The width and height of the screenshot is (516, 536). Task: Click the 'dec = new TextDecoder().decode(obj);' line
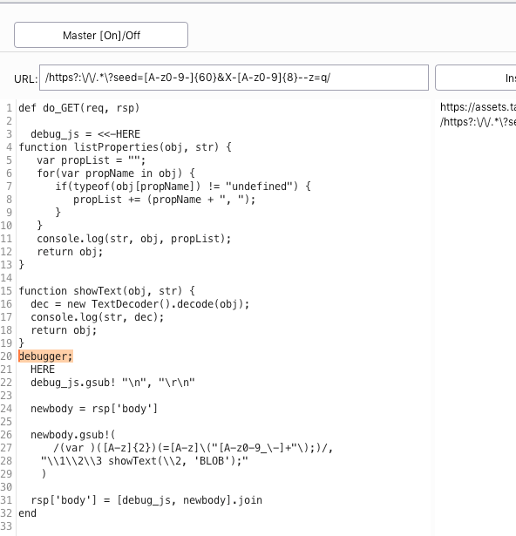point(140,304)
